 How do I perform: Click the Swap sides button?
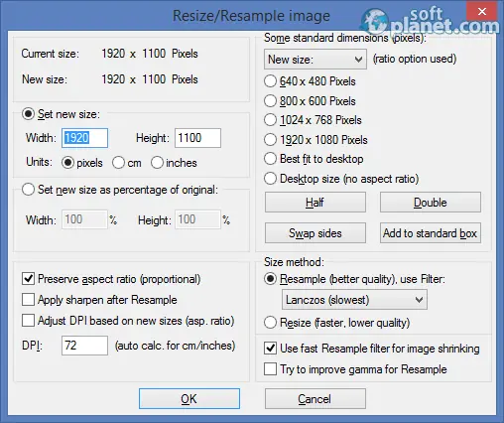click(315, 233)
